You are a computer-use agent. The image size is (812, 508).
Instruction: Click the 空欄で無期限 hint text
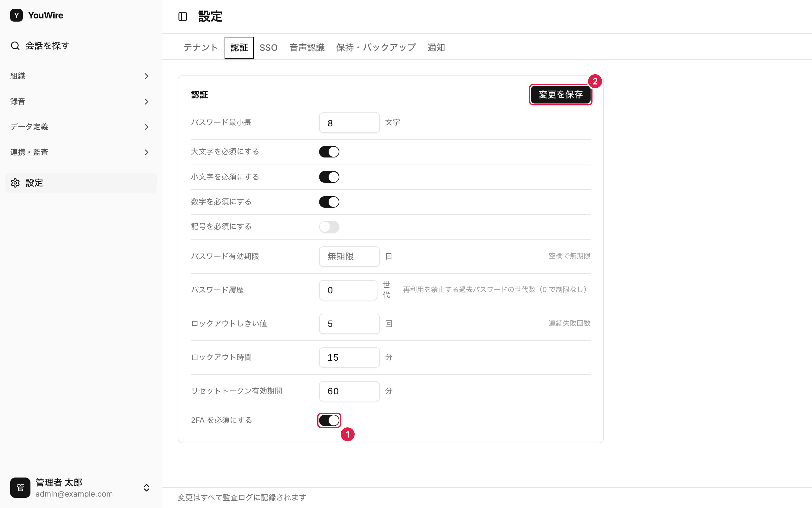coord(569,256)
